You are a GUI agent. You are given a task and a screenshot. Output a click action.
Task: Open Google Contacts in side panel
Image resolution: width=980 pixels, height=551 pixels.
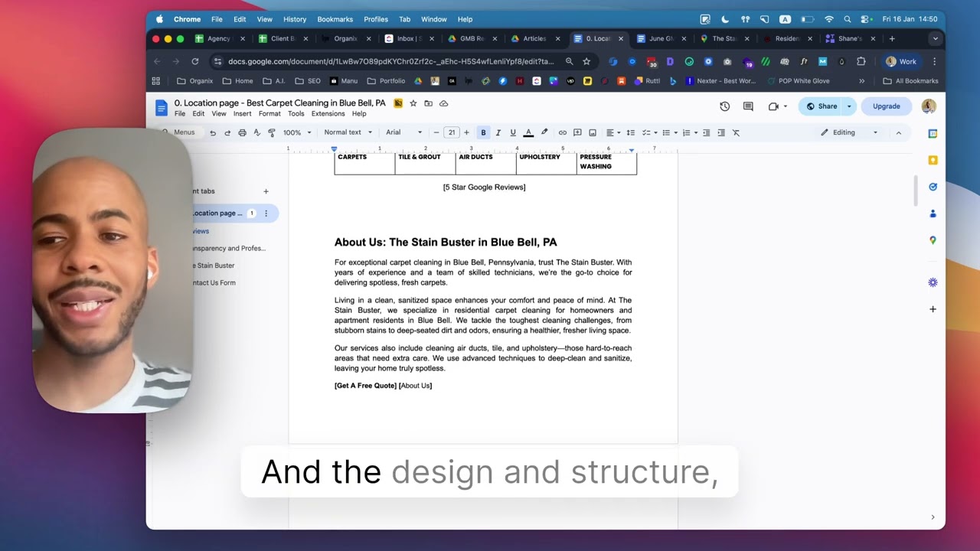coord(933,214)
